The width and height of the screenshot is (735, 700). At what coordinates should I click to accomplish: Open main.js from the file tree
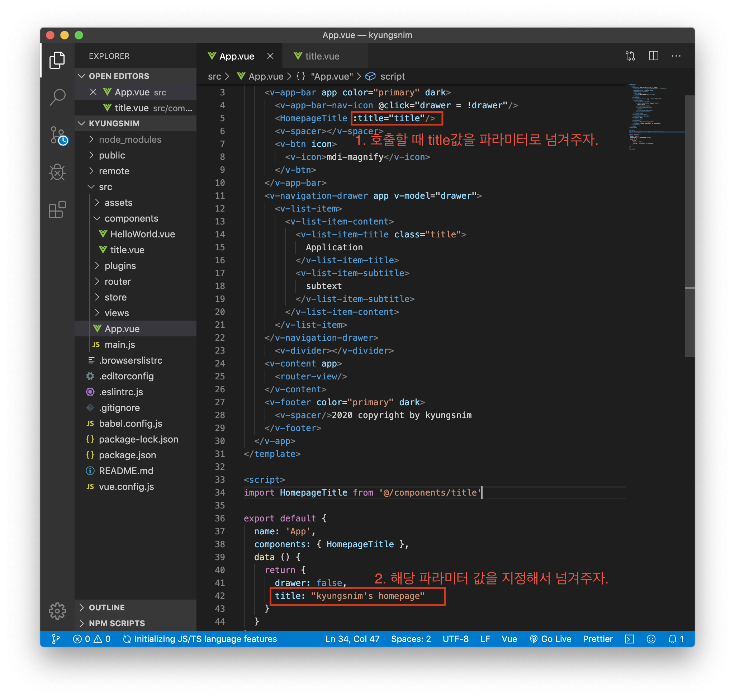(x=119, y=344)
